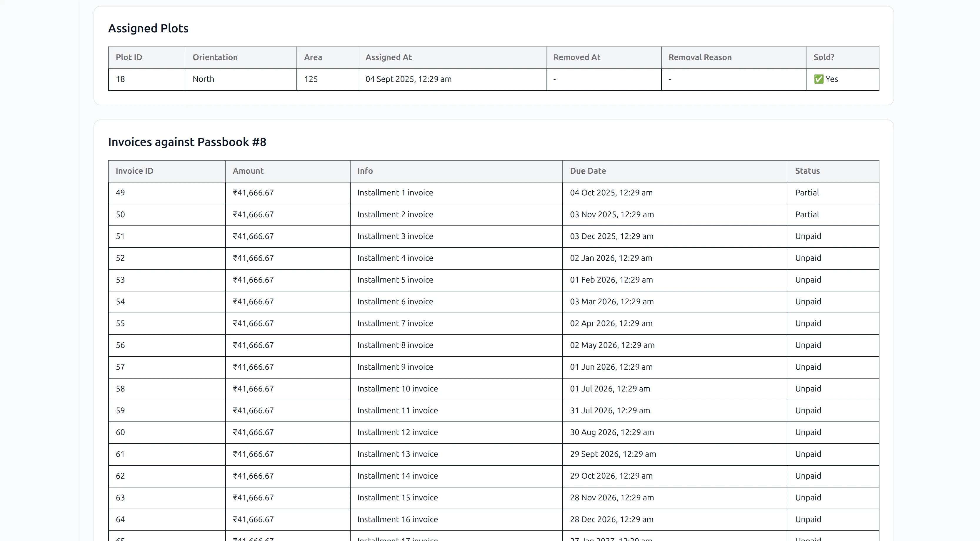980x541 pixels.
Task: Select the Assigned Plots heading
Action: pos(148,28)
